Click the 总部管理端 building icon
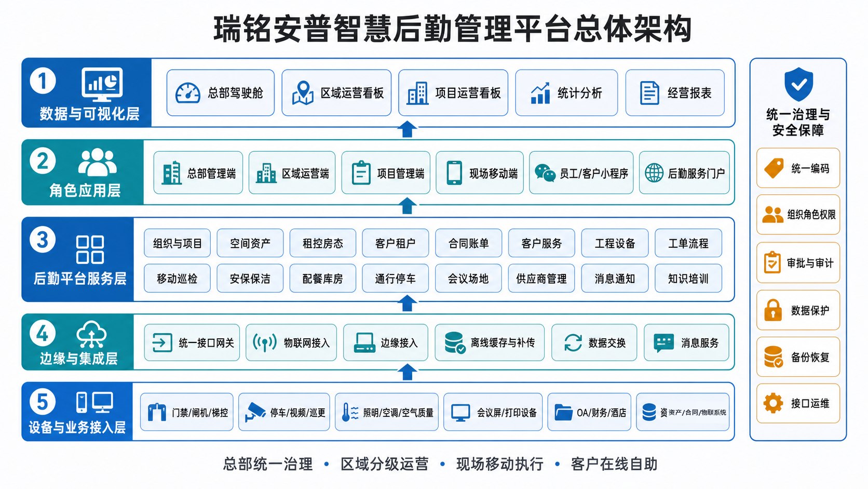Screen dimensions: 868x489 (171, 173)
